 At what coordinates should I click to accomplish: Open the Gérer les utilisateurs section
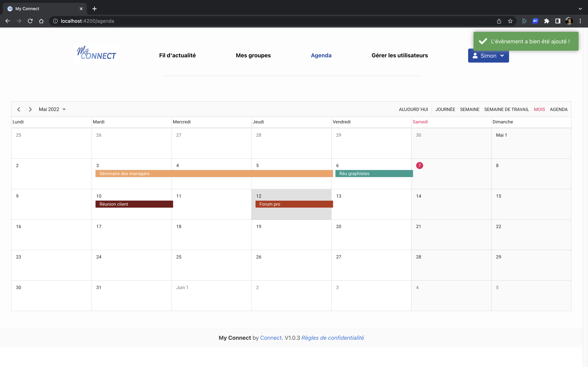point(400,55)
